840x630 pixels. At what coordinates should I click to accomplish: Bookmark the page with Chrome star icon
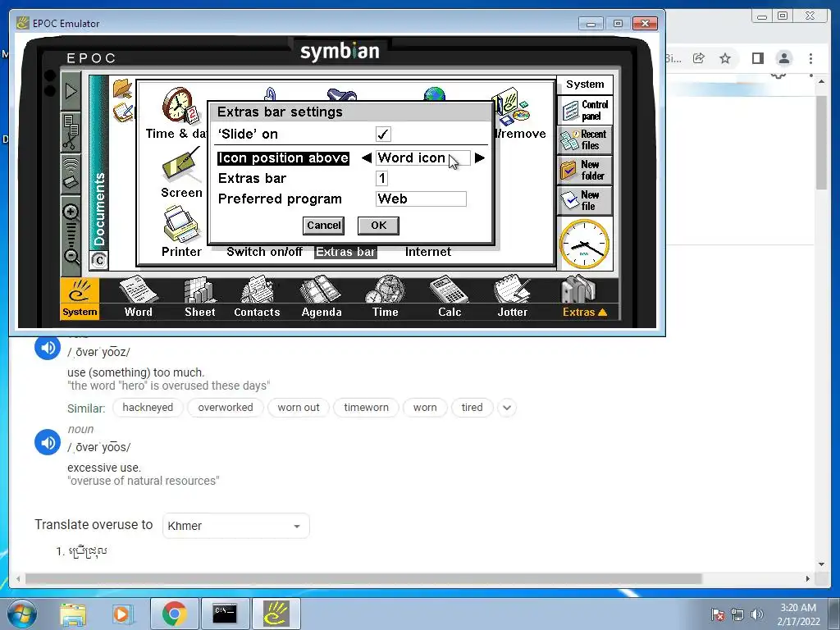725,58
